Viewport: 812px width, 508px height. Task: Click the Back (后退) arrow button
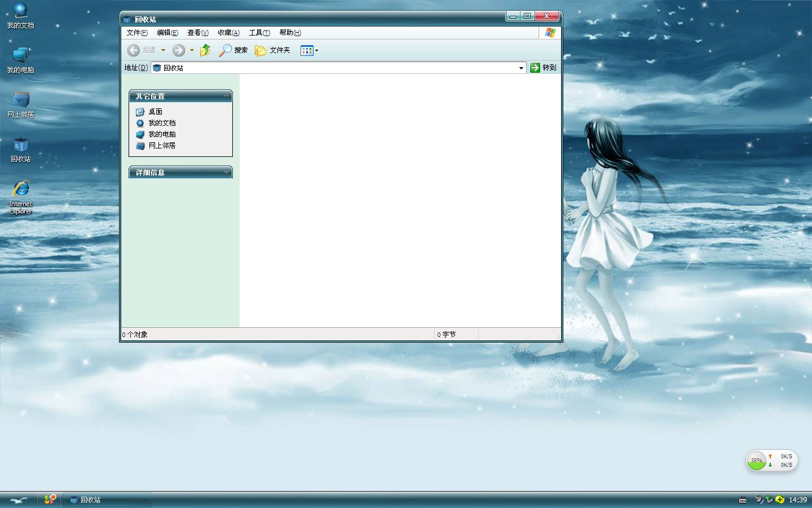[x=134, y=50]
